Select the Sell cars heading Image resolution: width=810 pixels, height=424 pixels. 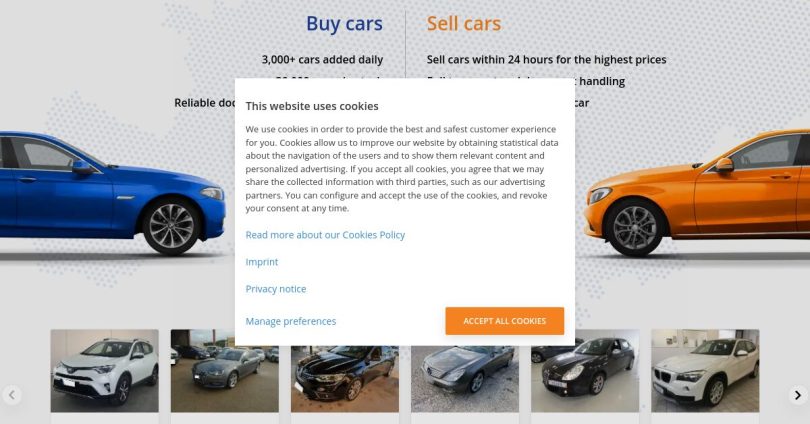coord(464,23)
